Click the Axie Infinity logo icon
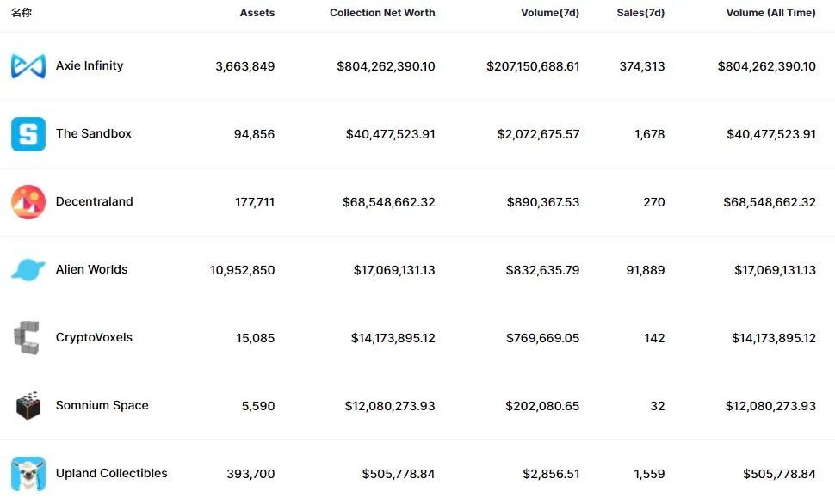Screen dimensions: 835x504 pyautogui.click(x=28, y=66)
